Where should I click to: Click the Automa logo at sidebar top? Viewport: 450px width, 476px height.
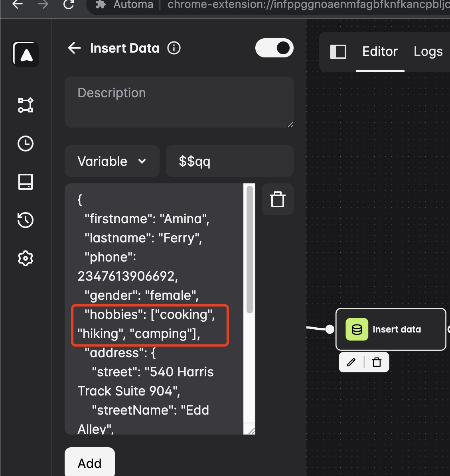coord(26,54)
